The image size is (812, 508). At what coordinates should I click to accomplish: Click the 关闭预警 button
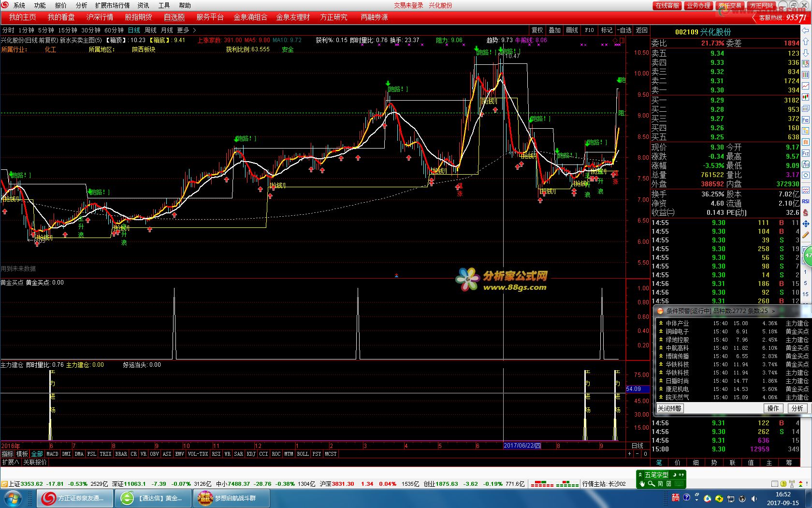click(669, 408)
